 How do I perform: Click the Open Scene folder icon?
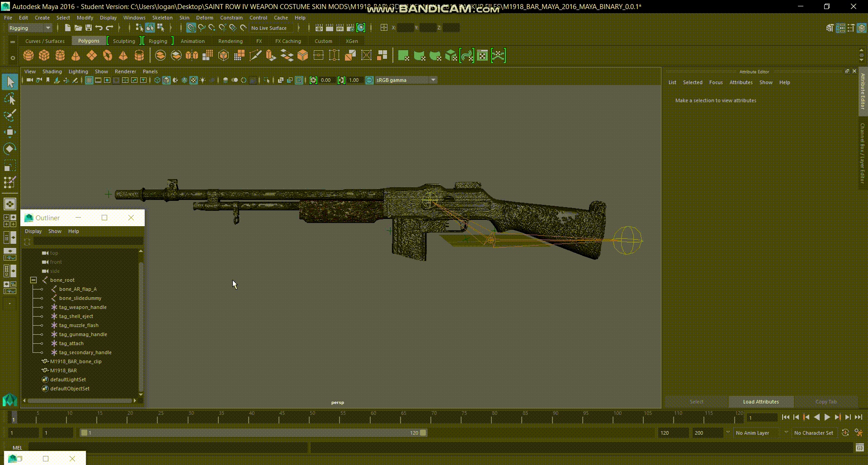click(x=78, y=28)
